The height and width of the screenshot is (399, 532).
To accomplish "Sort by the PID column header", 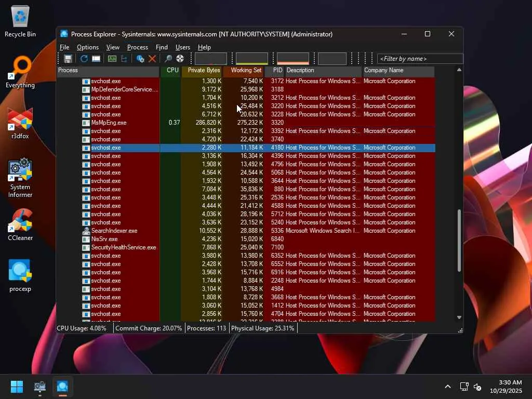I will pos(274,71).
